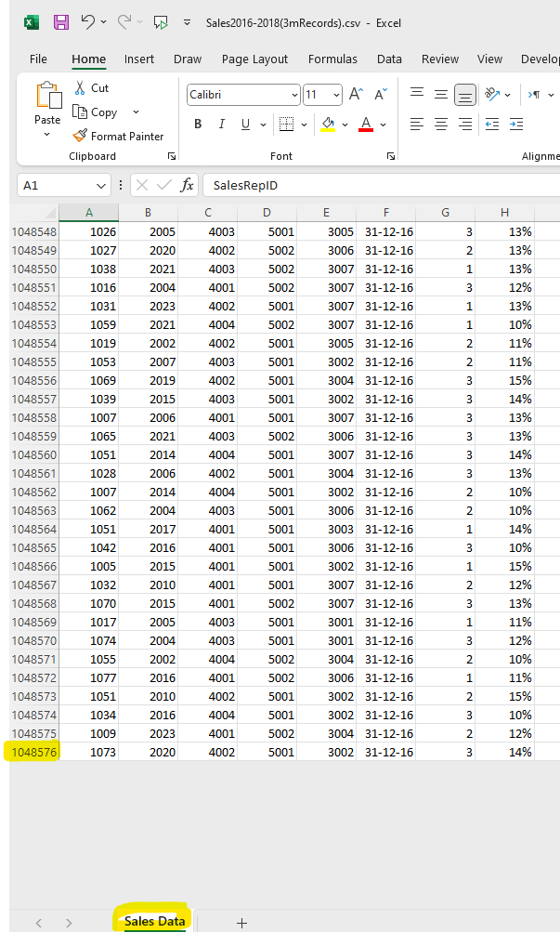560x933 pixels.
Task: Open the File menu
Action: point(38,59)
